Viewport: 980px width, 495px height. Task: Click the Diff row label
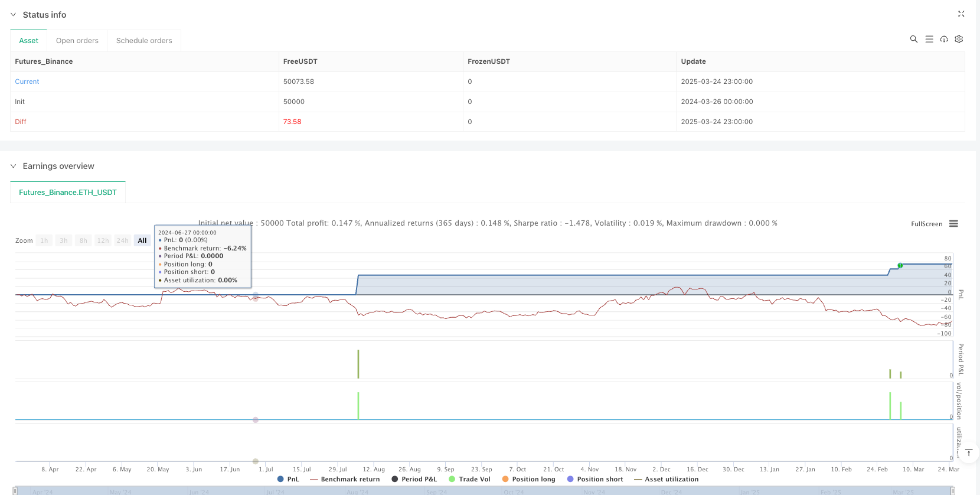(x=21, y=122)
